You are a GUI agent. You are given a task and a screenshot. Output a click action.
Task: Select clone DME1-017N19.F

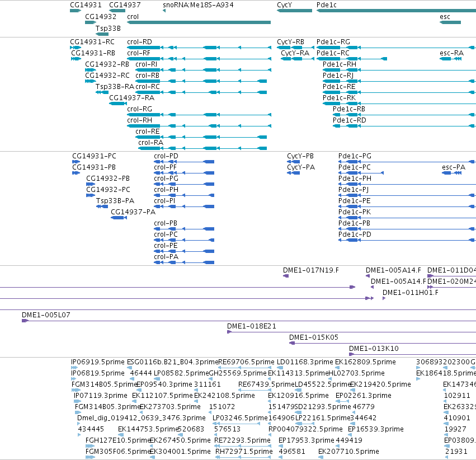tap(286, 276)
